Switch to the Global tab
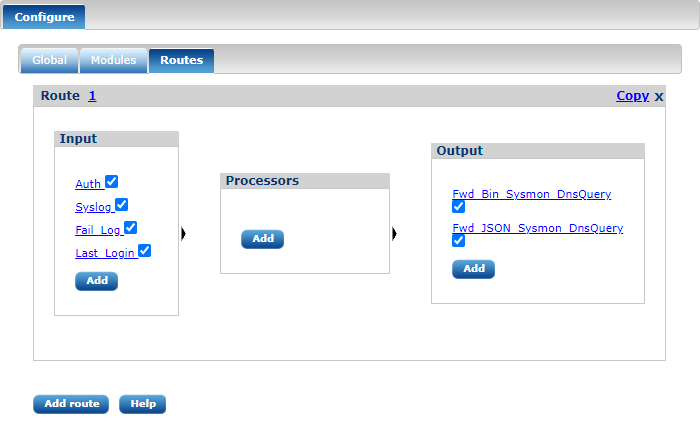The image size is (700, 422). (49, 60)
